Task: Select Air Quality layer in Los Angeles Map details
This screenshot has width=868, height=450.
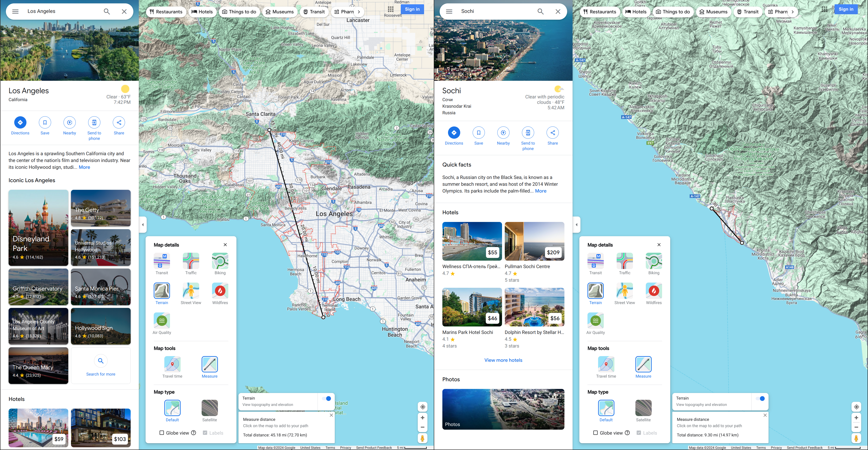Action: click(162, 324)
